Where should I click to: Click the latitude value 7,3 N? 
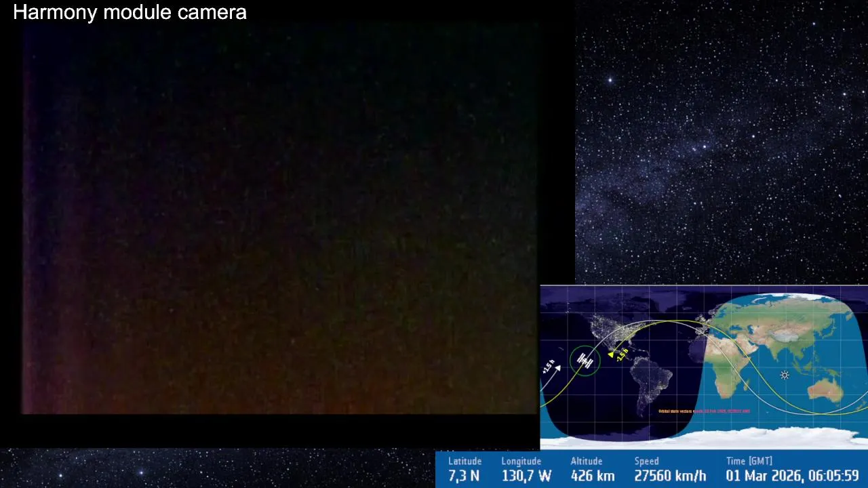tap(464, 476)
